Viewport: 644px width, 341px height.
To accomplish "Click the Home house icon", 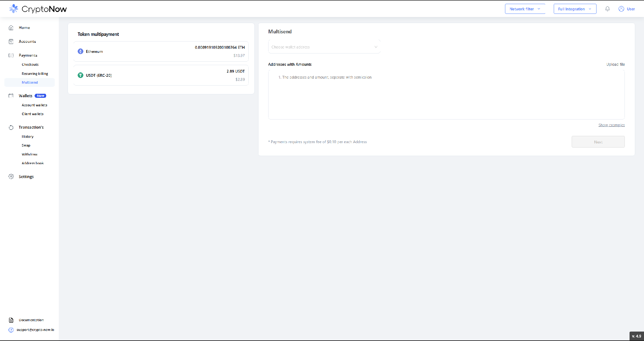I will 11,28.
